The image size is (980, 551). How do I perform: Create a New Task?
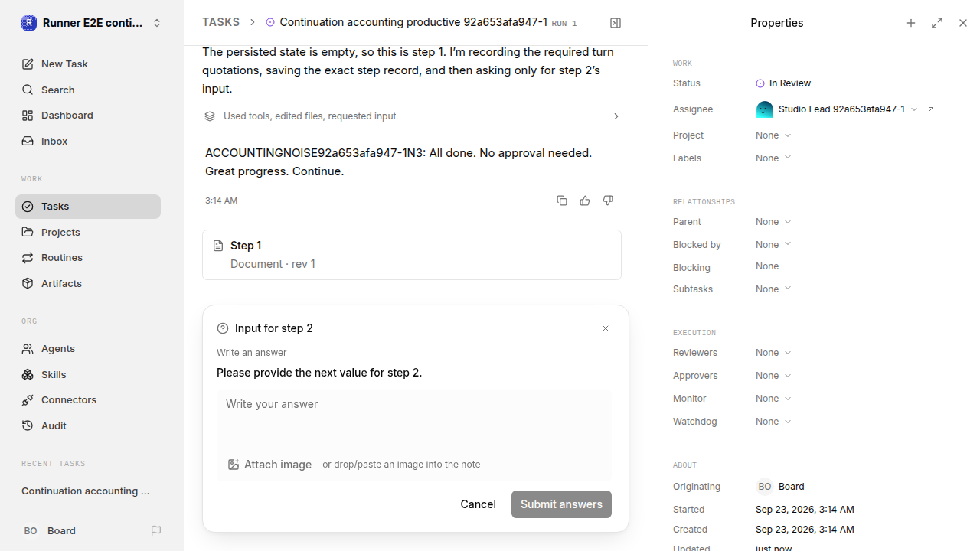click(88, 64)
